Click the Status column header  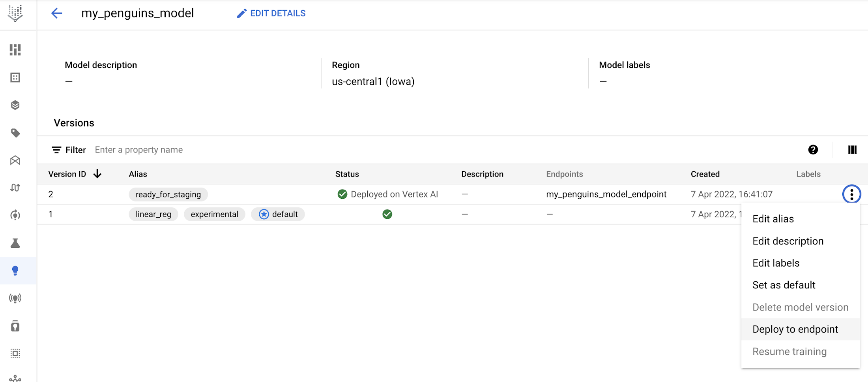(x=347, y=174)
